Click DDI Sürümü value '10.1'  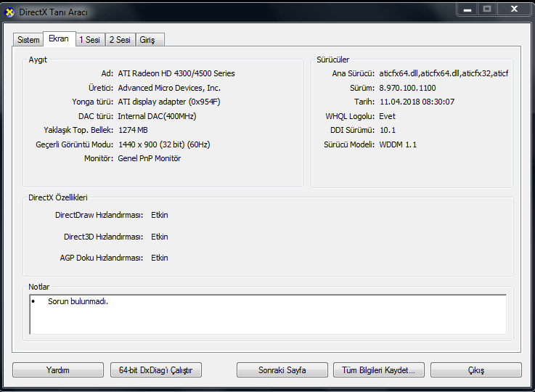pos(388,131)
